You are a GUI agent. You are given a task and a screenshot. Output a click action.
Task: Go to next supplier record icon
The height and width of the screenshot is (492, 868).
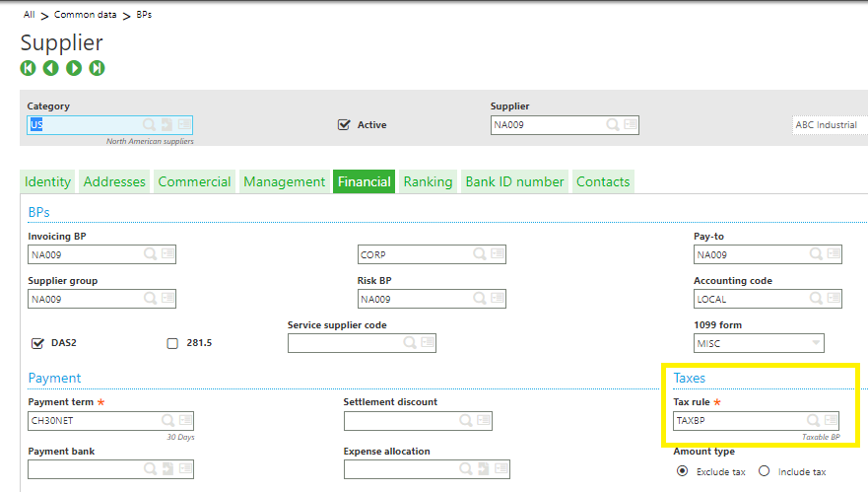click(x=74, y=68)
